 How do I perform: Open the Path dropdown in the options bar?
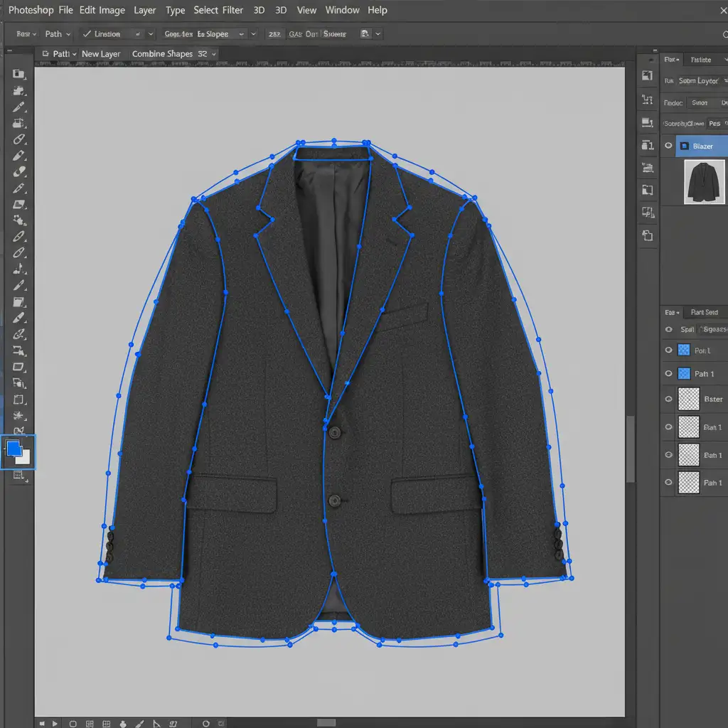[57, 34]
